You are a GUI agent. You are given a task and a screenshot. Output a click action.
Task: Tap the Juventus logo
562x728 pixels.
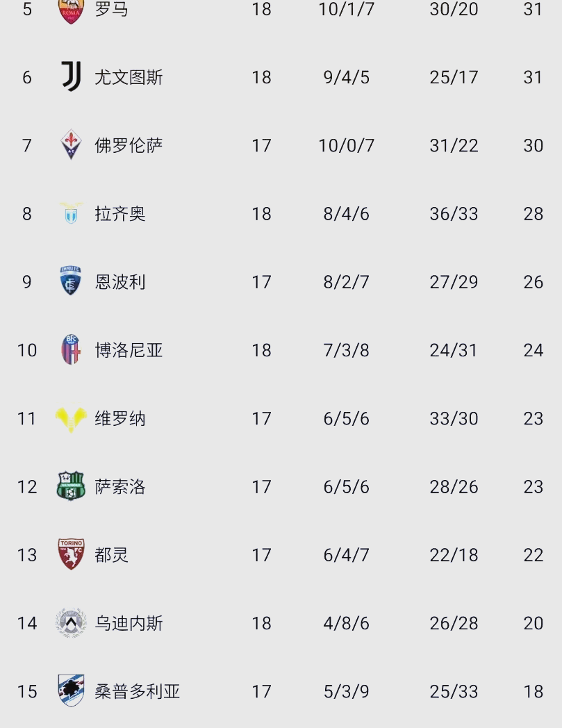click(x=71, y=76)
